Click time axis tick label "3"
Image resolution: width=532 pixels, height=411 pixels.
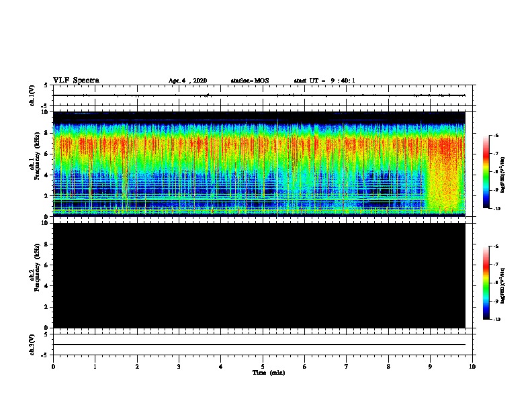[179, 367]
